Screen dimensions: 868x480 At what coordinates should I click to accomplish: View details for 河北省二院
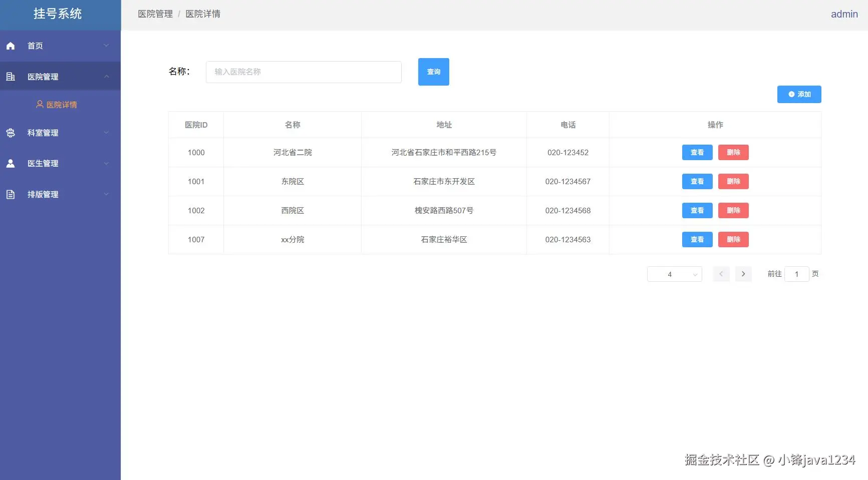[697, 153]
